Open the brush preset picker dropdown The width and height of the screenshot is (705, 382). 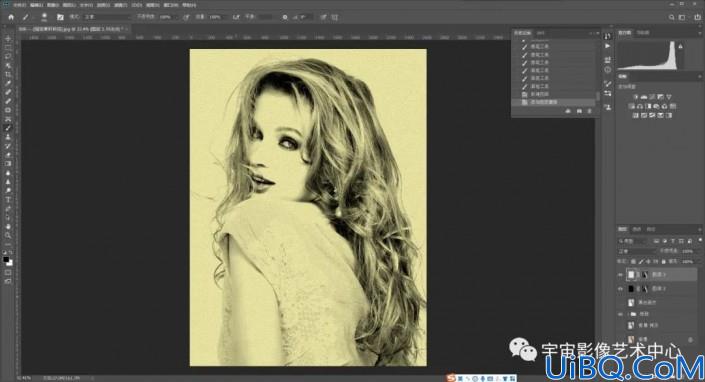coord(44,17)
